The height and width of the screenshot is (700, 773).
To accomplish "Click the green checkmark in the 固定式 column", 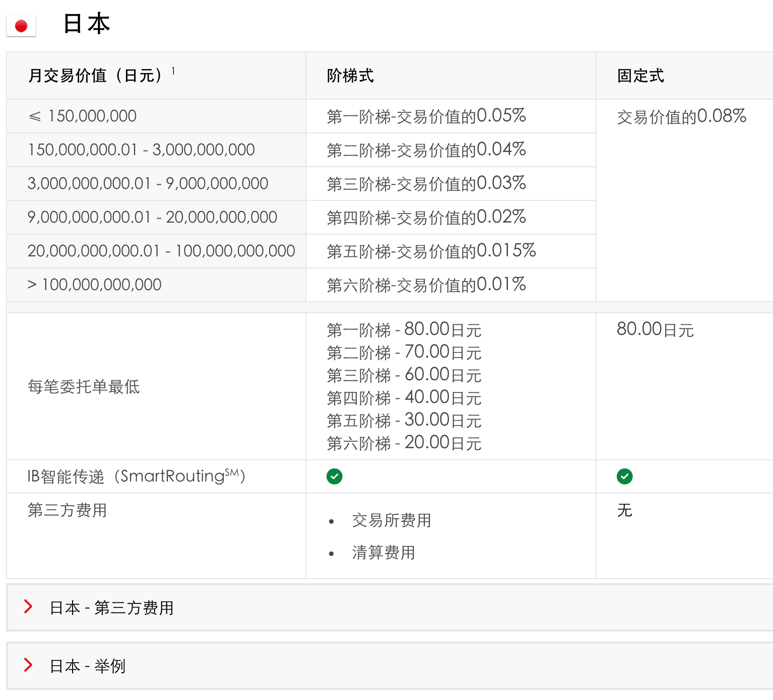I will (624, 476).
